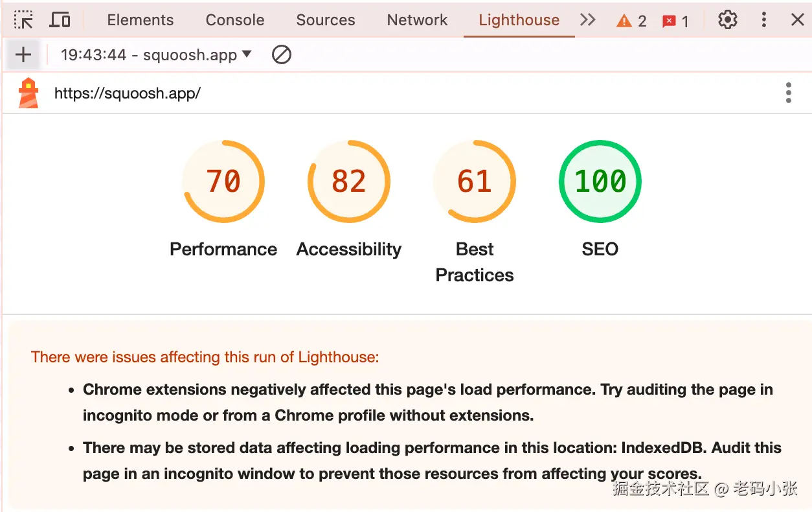Jump to the Performance score gauge
This screenshot has width=812, height=512.
click(223, 181)
